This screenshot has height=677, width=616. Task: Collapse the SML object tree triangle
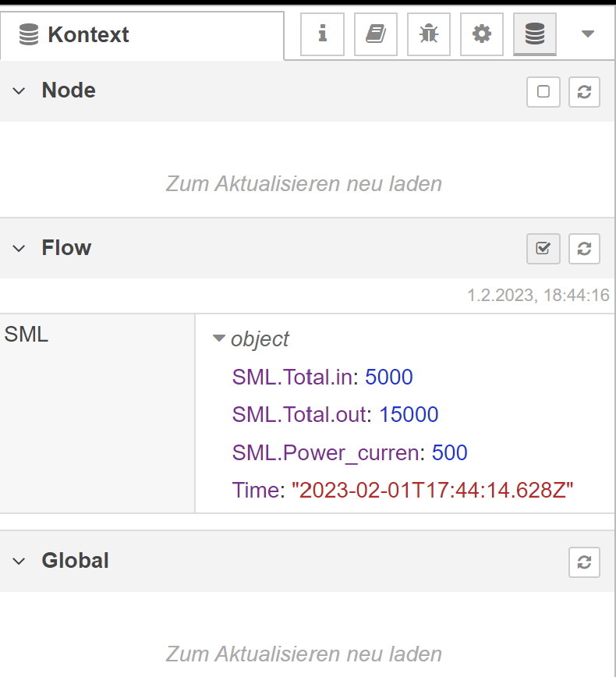[219, 338]
